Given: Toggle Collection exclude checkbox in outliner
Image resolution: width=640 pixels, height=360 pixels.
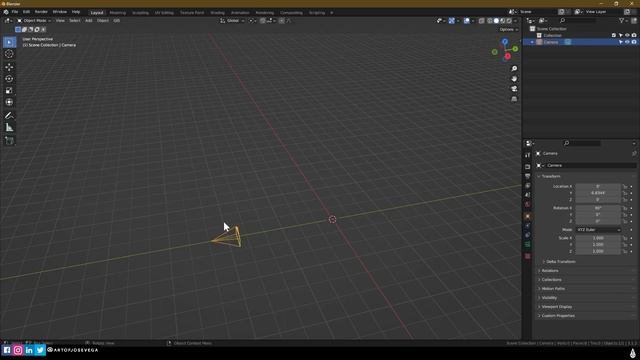Looking at the screenshot, I should point(614,36).
